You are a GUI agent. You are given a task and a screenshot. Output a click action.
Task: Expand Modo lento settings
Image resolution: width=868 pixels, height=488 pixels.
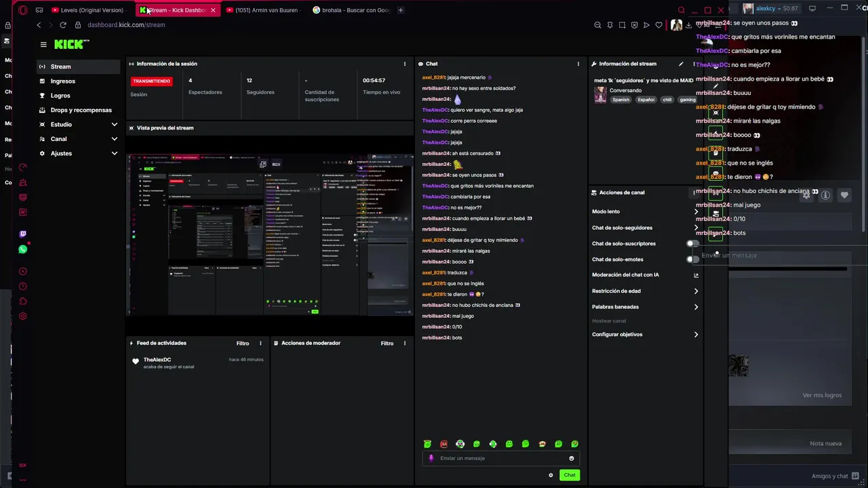click(x=696, y=211)
